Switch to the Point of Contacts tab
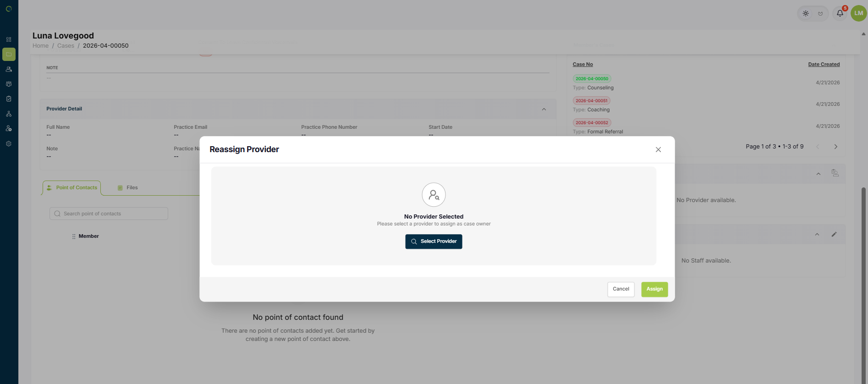This screenshot has height=384, width=868. point(72,187)
